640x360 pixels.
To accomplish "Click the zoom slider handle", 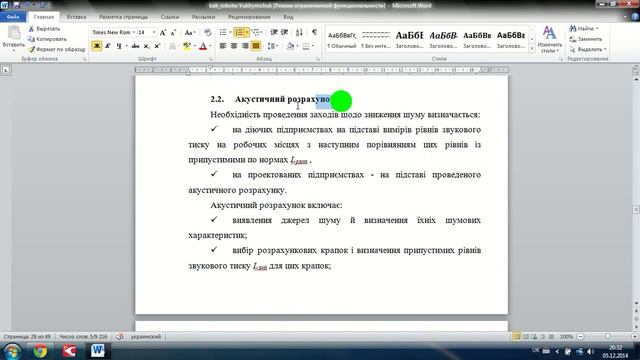I will point(608,337).
